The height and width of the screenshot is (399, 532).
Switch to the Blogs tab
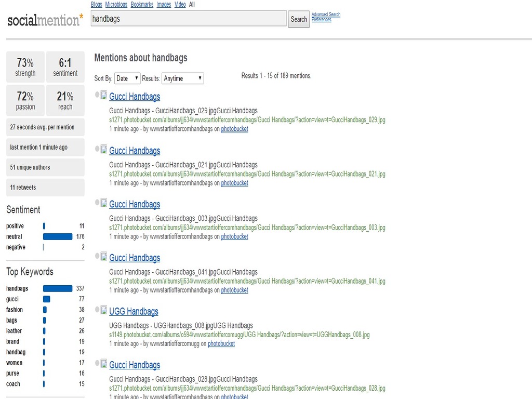tap(96, 4)
